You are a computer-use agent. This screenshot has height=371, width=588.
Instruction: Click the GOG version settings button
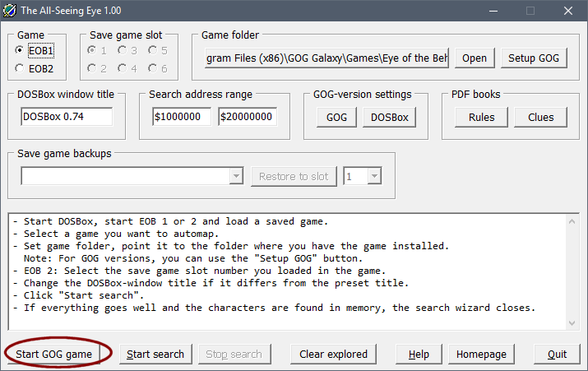[336, 117]
